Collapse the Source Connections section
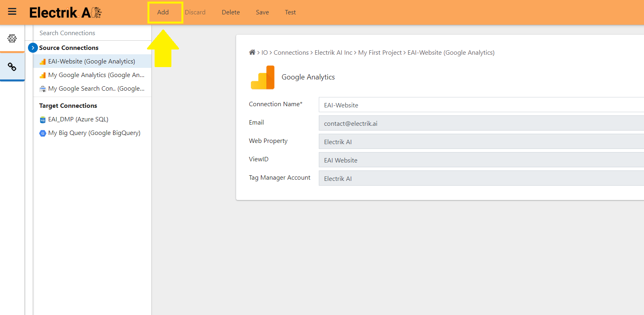Viewport: 644px width, 315px height. pyautogui.click(x=33, y=48)
